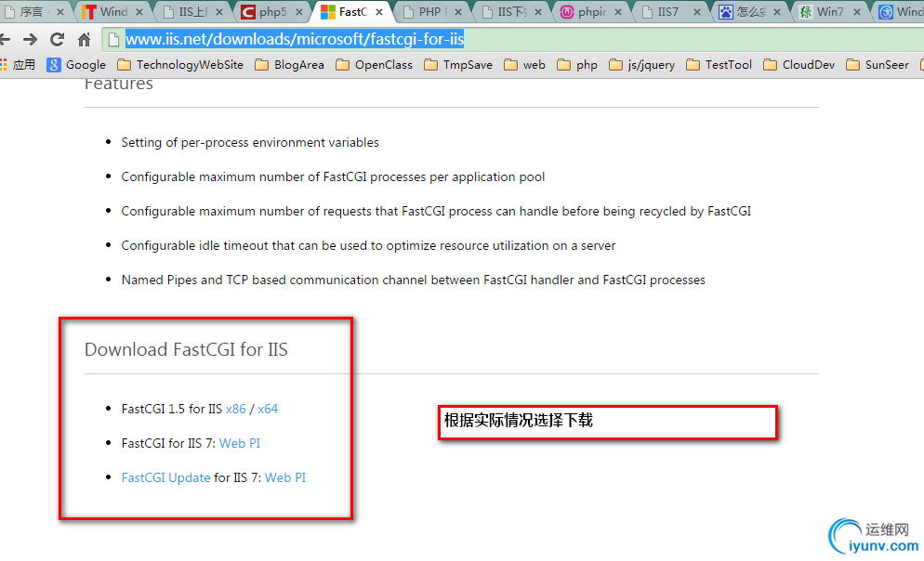Open the SunSeer bookmark folder
The width and height of the screenshot is (924, 561).
(x=878, y=65)
